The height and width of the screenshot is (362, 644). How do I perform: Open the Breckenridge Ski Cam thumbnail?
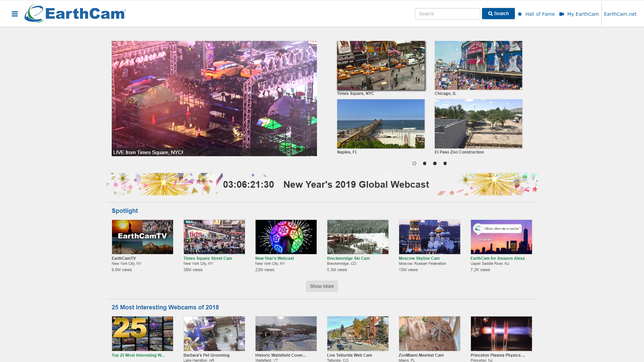pyautogui.click(x=358, y=237)
